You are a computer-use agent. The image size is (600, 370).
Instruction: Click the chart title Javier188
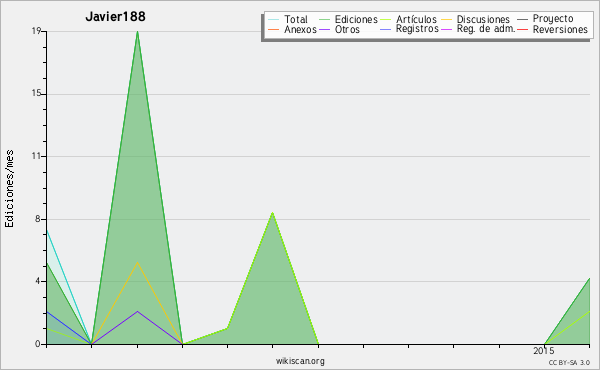click(115, 16)
